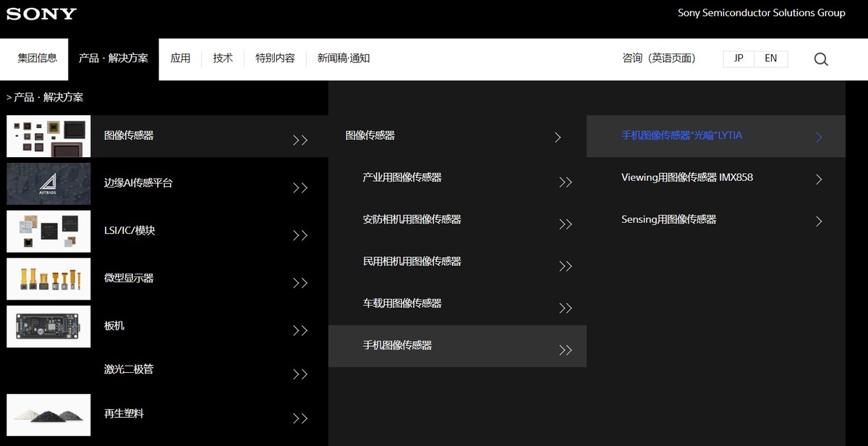Expand chevrons beside 车载用图像传感器
The width and height of the screenshot is (868, 446).
tap(566, 308)
